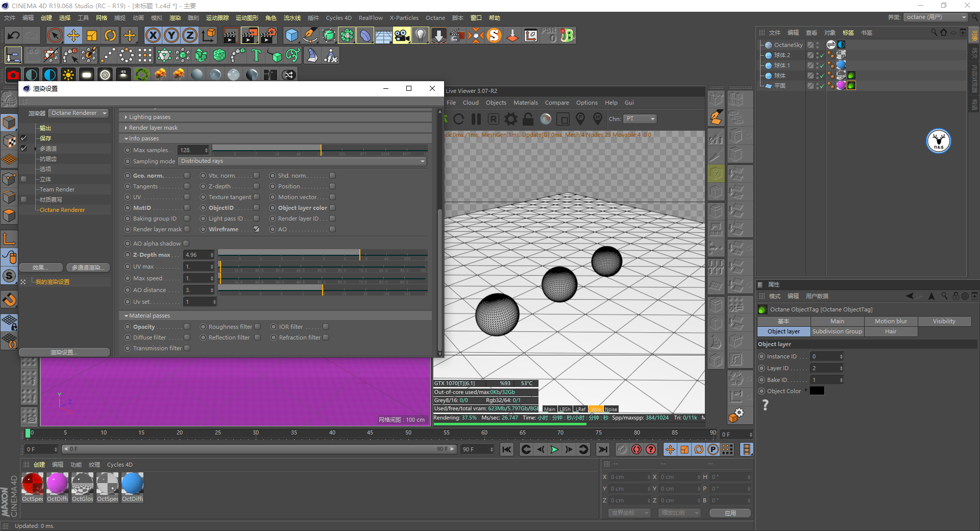Click Live Viewer render region icon
Viewport: 980px width, 531px height.
[x=563, y=119]
